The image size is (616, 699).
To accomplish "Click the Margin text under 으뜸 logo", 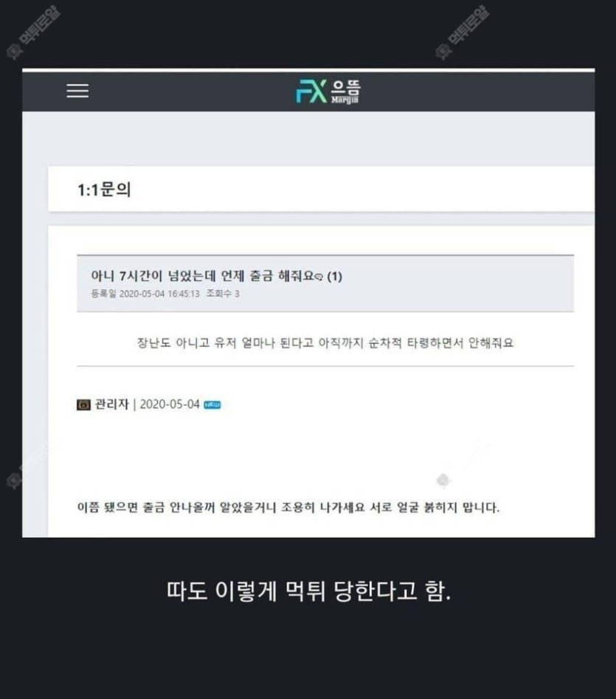I will tap(345, 100).
